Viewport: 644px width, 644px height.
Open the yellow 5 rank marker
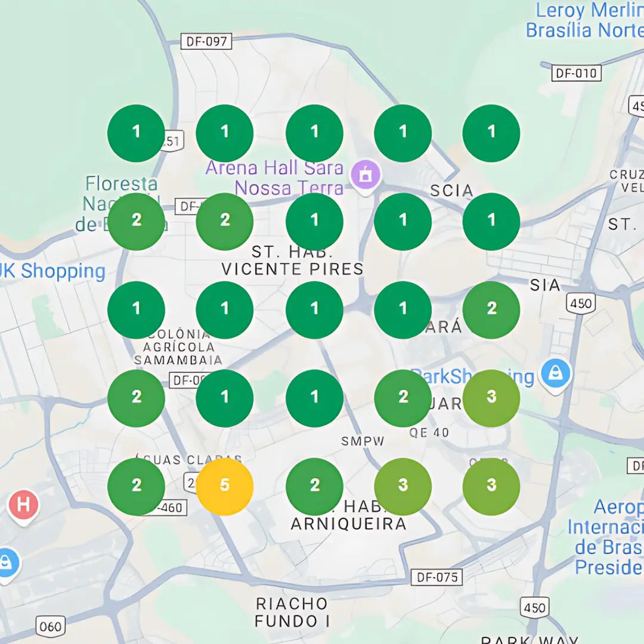point(224,487)
